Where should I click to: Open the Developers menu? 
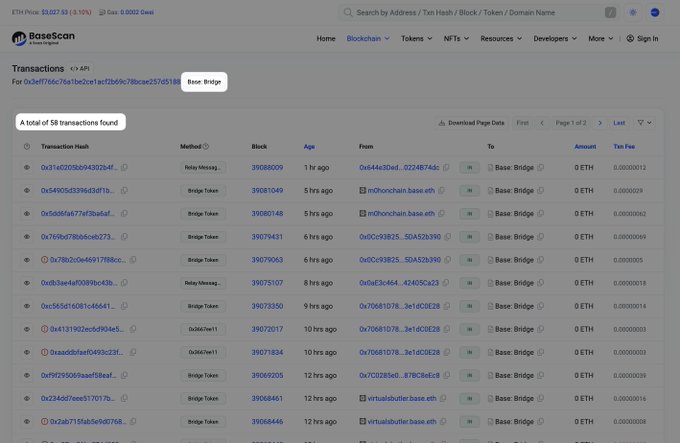(x=554, y=38)
